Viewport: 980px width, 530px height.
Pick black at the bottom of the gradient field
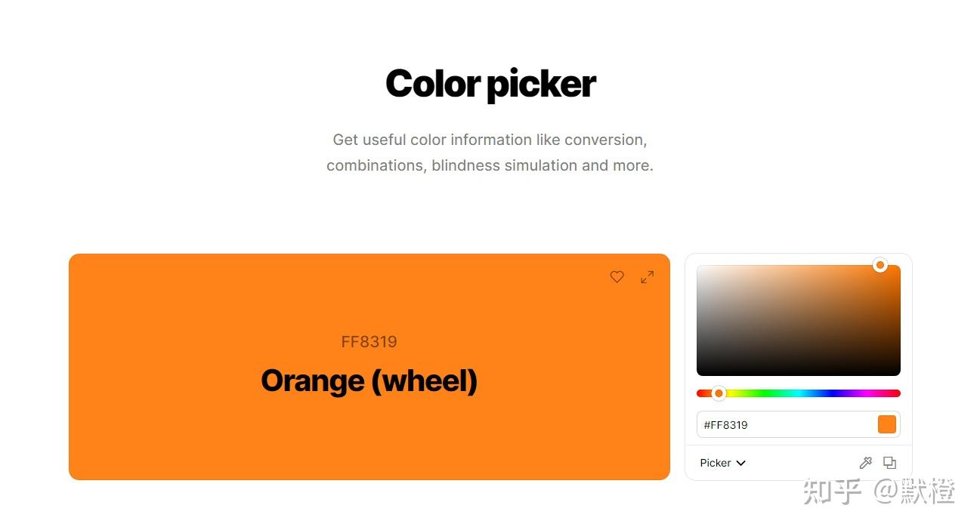coord(798,372)
